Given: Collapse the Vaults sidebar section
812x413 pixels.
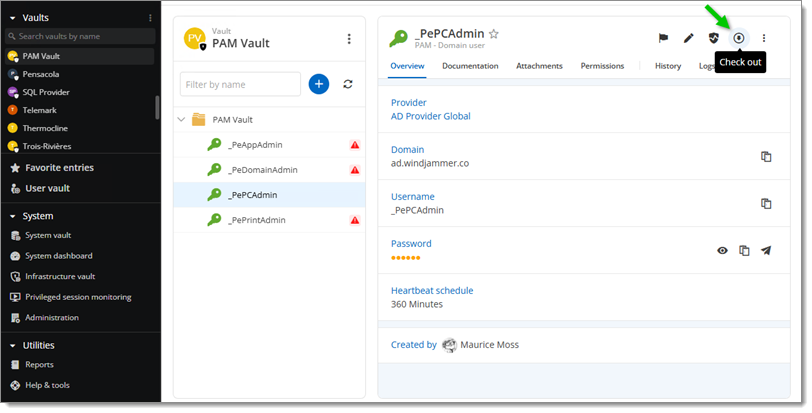Looking at the screenshot, I should [12, 18].
